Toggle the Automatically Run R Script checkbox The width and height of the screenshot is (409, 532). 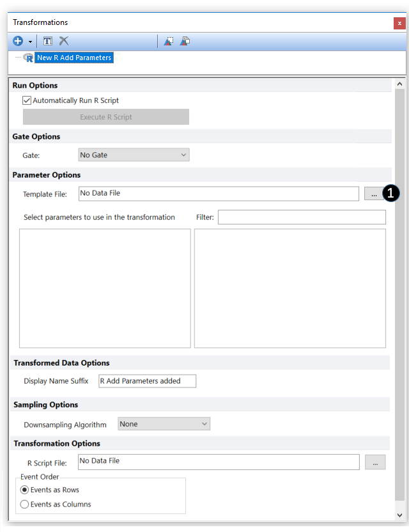(27, 100)
